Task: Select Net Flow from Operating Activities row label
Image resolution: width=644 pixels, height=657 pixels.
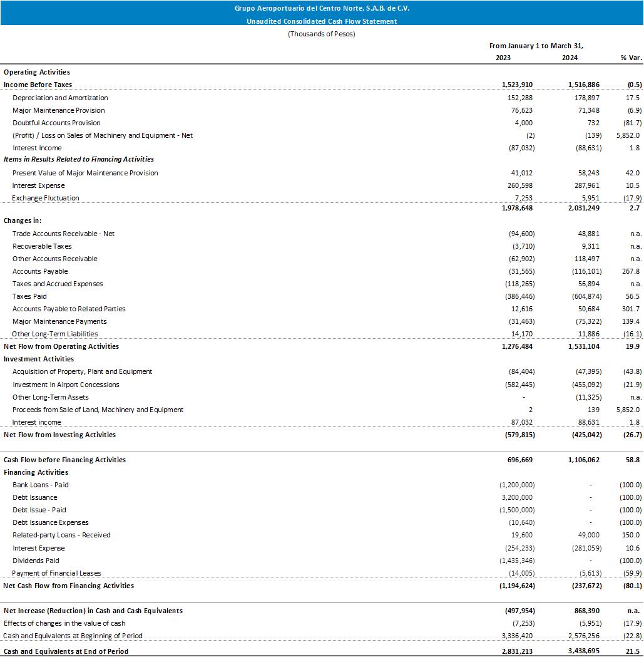Action: coord(61,346)
